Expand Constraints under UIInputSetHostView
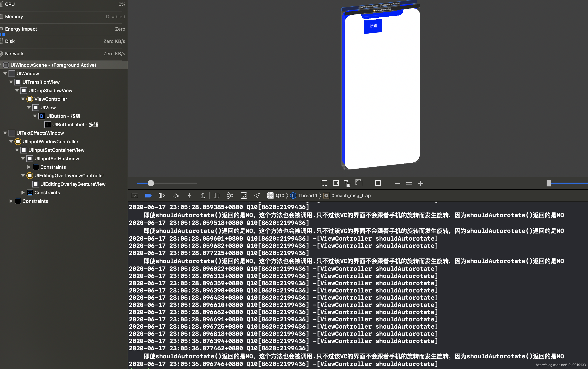The image size is (588, 369). tap(29, 167)
